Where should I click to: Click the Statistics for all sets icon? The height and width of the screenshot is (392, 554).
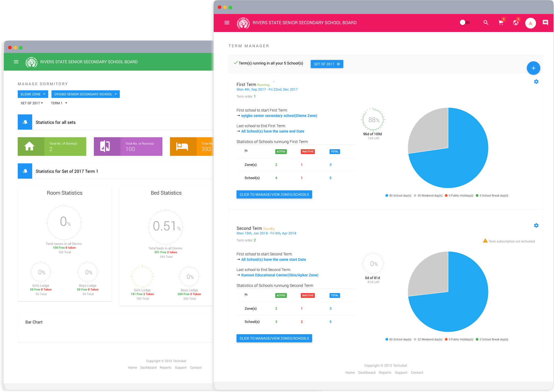click(x=25, y=122)
